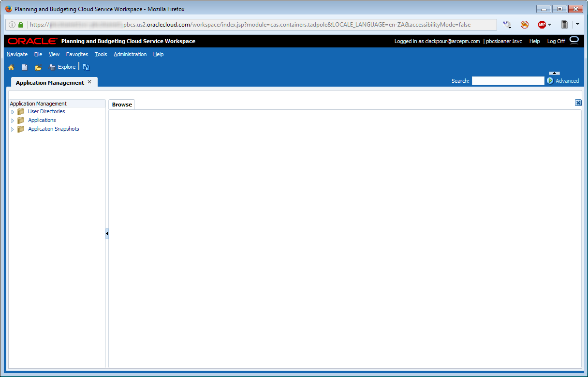
Task: Click the Log Off link
Action: coord(556,41)
